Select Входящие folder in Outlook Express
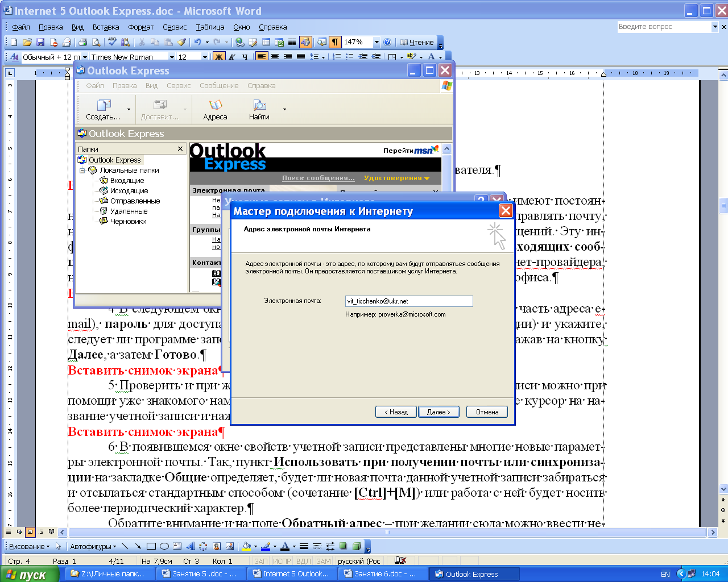Image resolution: width=728 pixels, height=582 pixels. coord(127,180)
